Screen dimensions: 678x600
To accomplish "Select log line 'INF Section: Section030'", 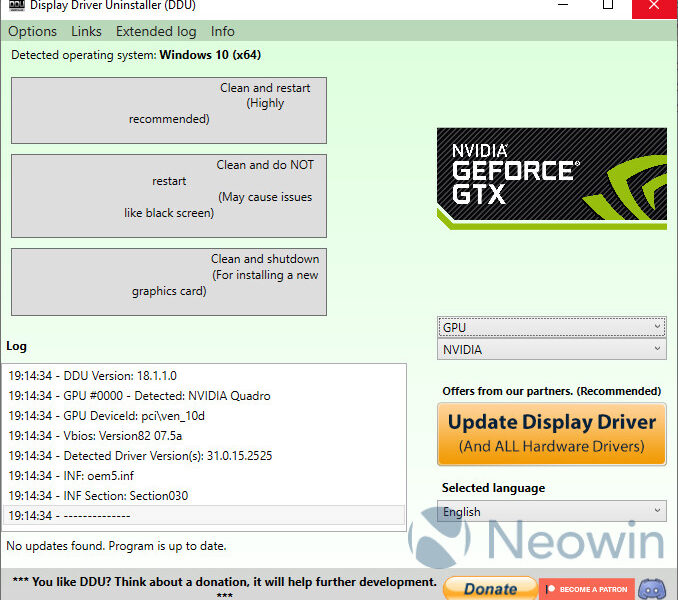I will click(204, 495).
